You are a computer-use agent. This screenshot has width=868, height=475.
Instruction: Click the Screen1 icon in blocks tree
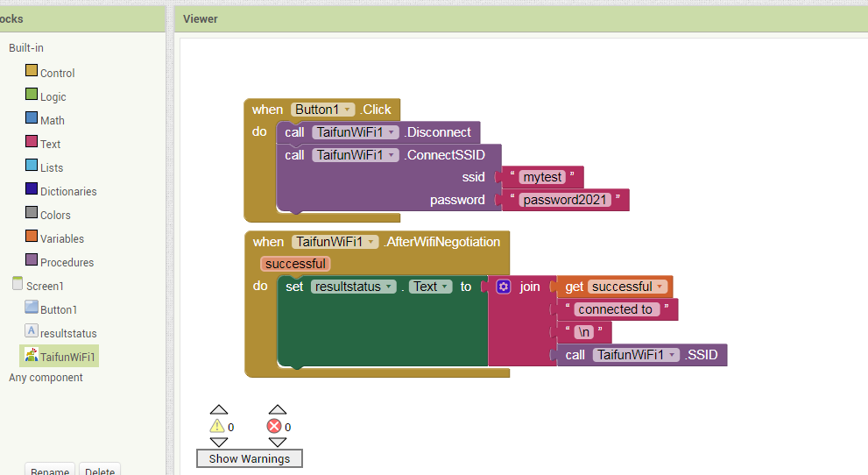(x=18, y=284)
